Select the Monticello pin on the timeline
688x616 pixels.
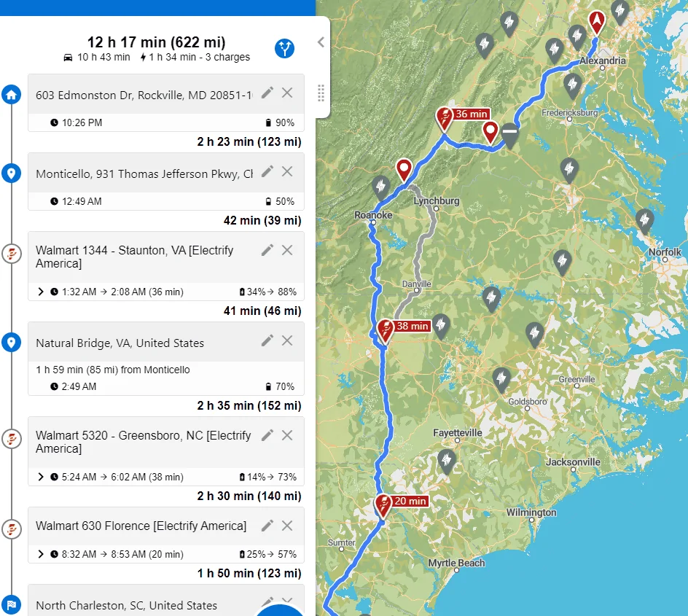click(12, 174)
